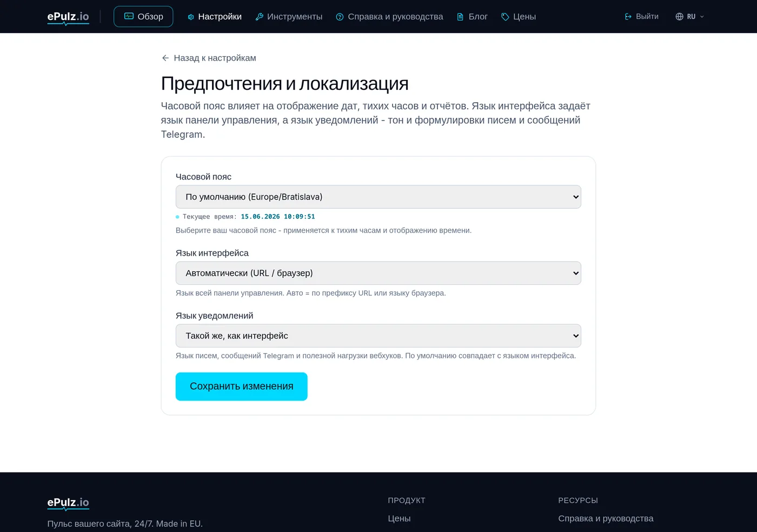The width and height of the screenshot is (757, 532).
Task: Open the Настройки menu item
Action: tap(214, 17)
